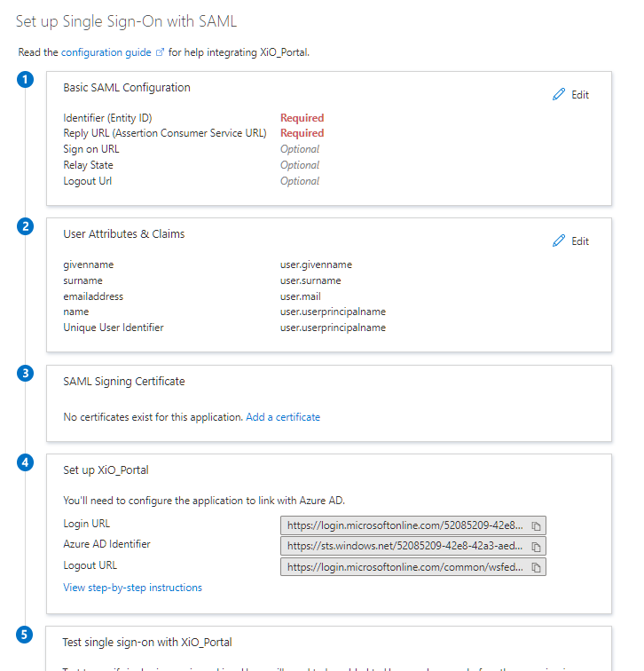The image size is (644, 671).
Task: Click the User Attributes & Claims heading
Action: 124,233
